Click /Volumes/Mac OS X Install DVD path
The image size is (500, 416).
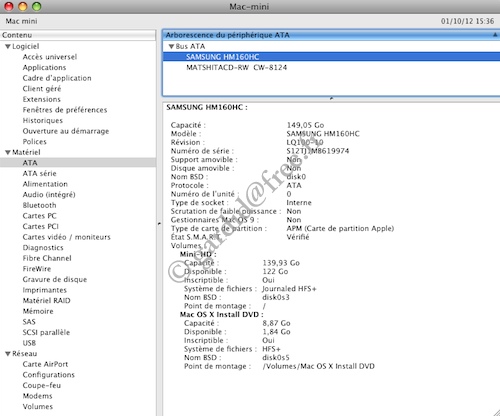tap(319, 366)
